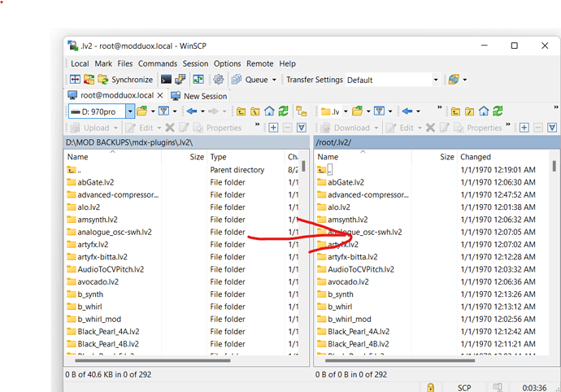Select remote folder amsynth.lv2
This screenshot has width=561, height=392.
[342, 220]
